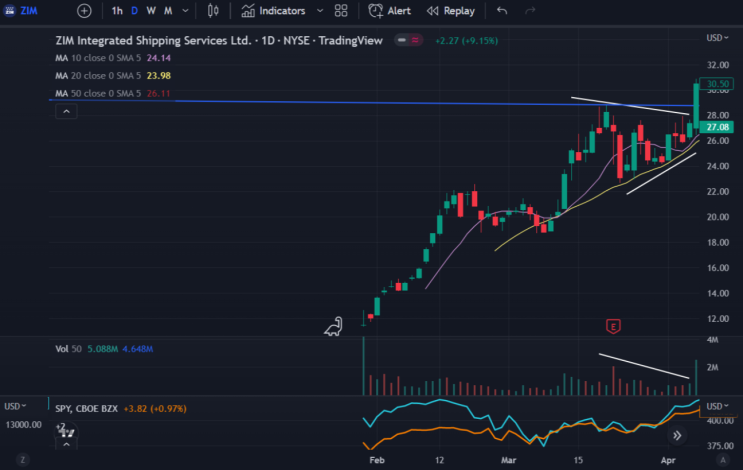
Task: Collapse the lower pane legend caret
Action: pos(66,444)
